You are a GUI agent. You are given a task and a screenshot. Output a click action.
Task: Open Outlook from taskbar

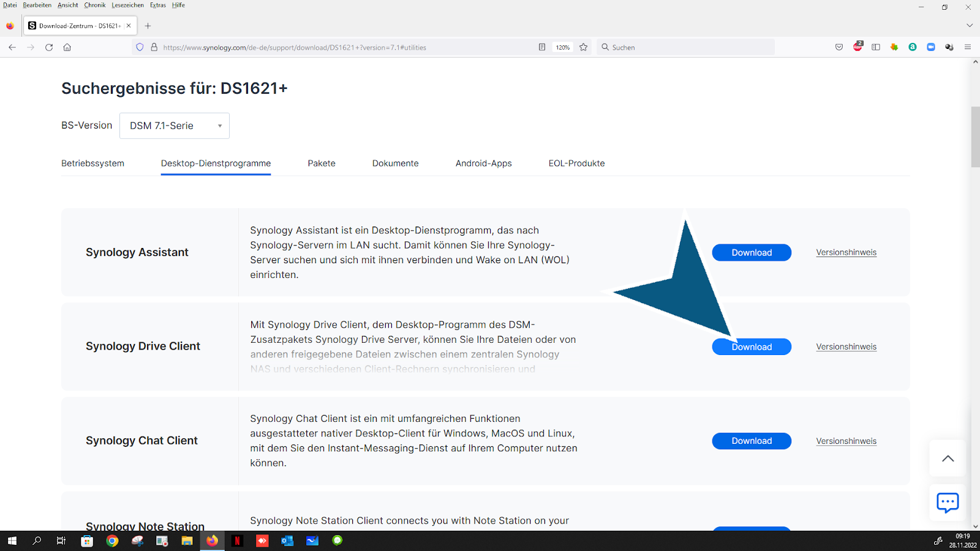(287, 541)
